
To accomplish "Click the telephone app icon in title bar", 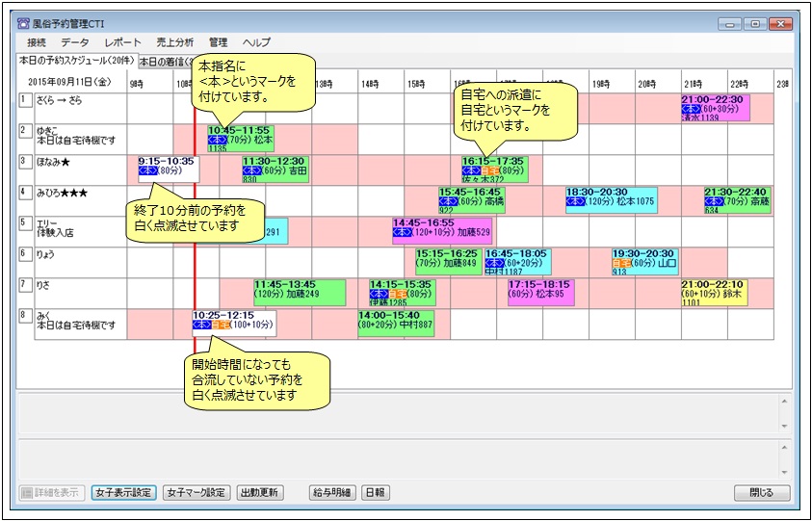I will (24, 24).
